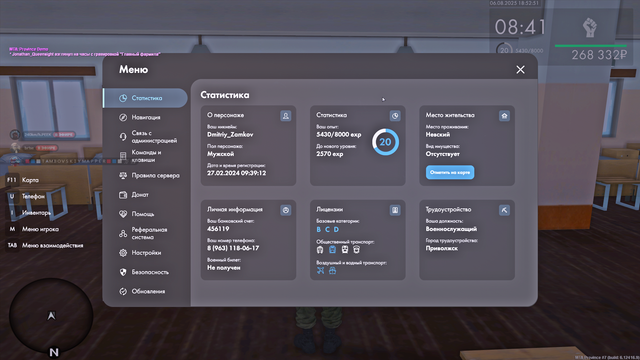The height and width of the screenshot is (360, 640).
Task: Click the Не получен military ID status
Action: point(224,268)
